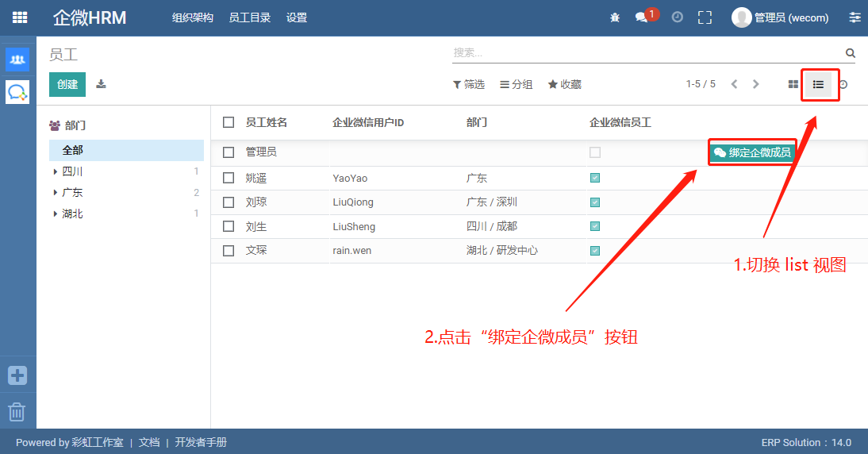Check the row checkbox for 管理员
This screenshot has height=454, width=868.
[229, 152]
